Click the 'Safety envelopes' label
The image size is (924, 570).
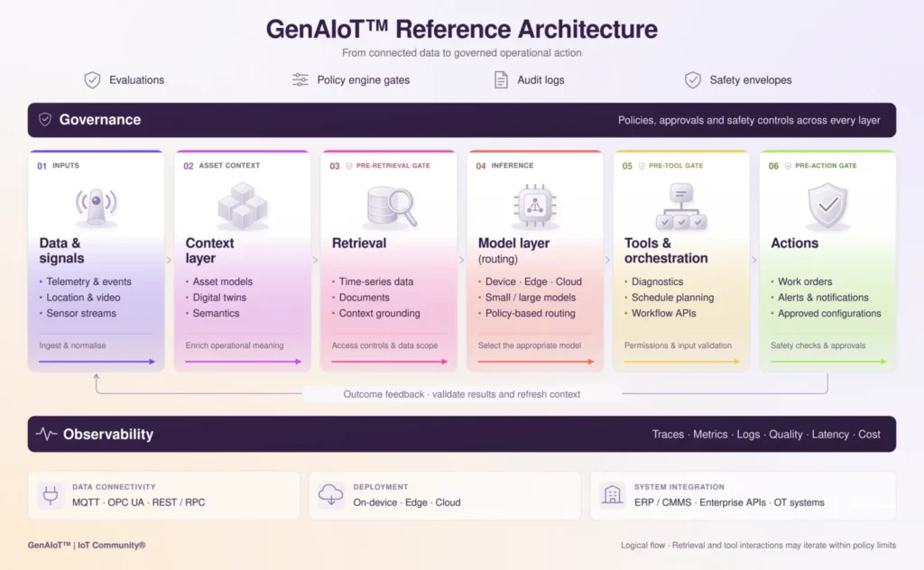coord(750,80)
